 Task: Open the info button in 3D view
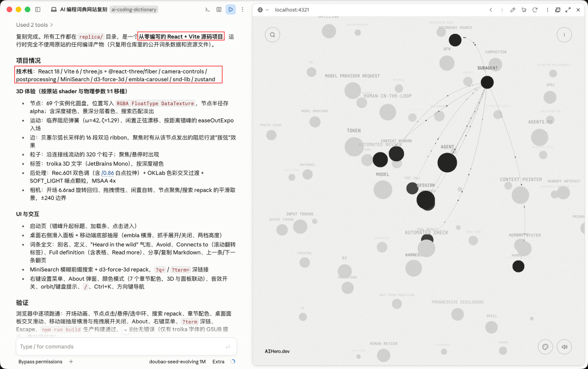click(564, 35)
